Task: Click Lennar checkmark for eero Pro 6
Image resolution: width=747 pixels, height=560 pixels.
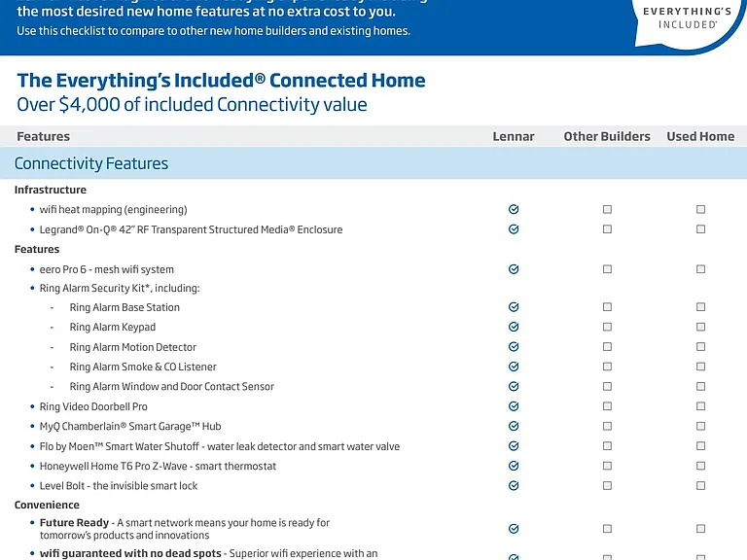Action: tap(514, 269)
